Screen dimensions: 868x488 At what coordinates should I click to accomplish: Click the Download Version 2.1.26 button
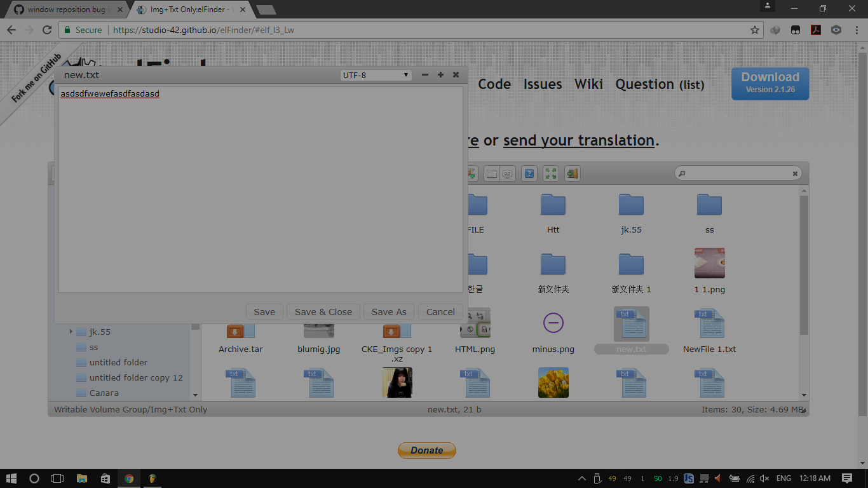[x=770, y=83]
